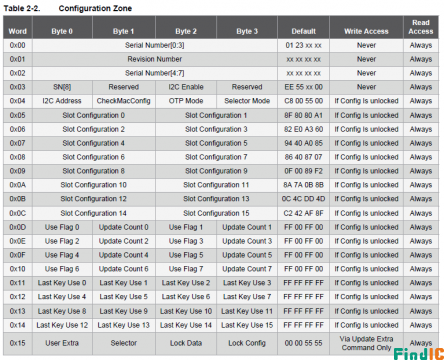Select 'Slot Configuration 2' cell
This screenshot has height=360, width=444.
tap(94, 129)
